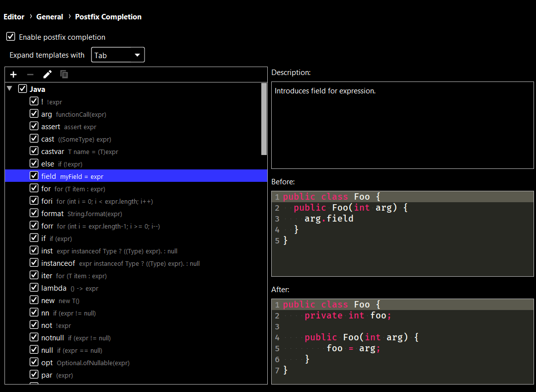536x392 pixels.
Task: Click the template list vertical scrollbar
Action: coord(264,119)
